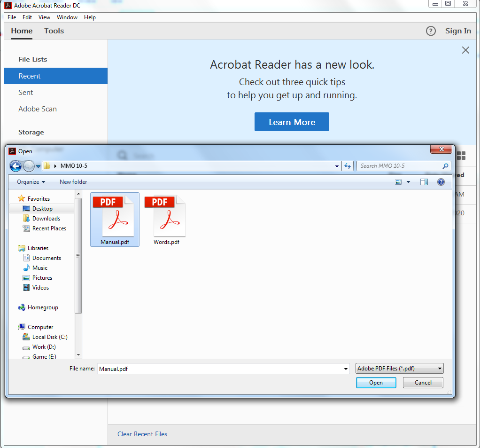Image resolution: width=480 pixels, height=448 pixels.
Task: Click the refresh icon beside address bar
Action: tap(348, 166)
